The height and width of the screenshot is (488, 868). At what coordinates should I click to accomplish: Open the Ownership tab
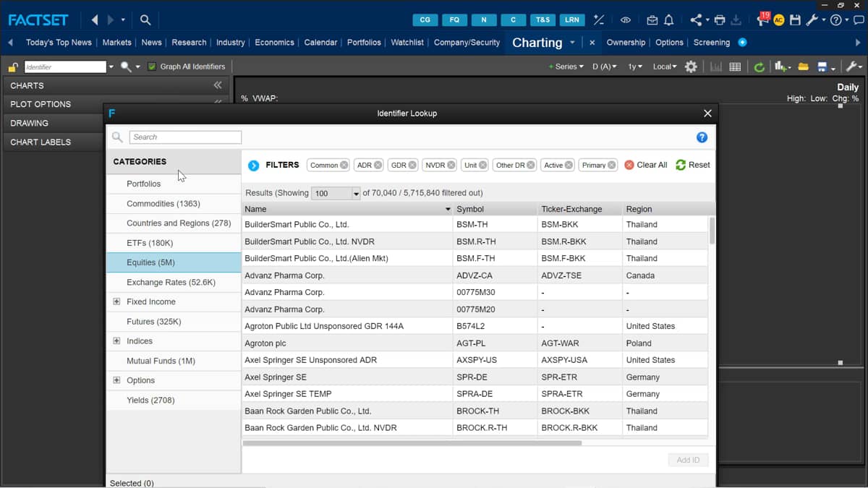626,42
